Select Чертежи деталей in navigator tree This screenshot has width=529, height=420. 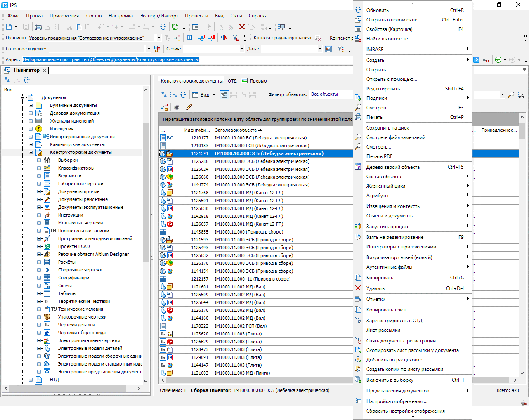(76, 325)
